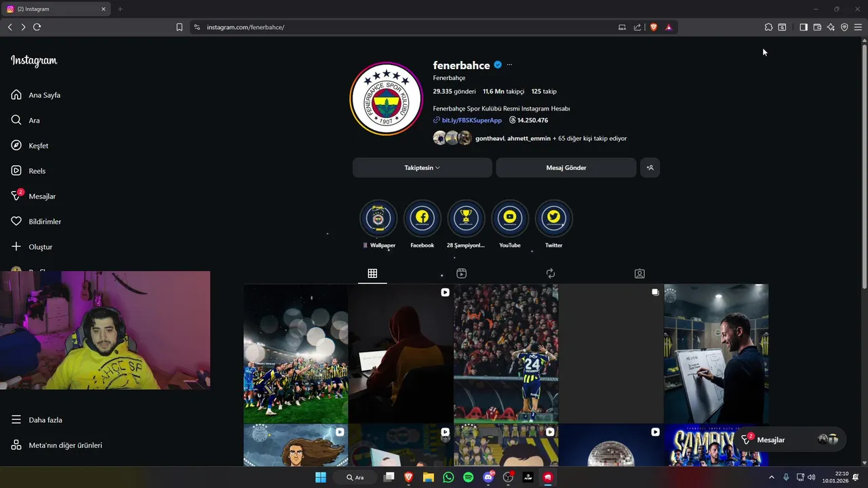The height and width of the screenshot is (488, 868).
Task: Click the speaker volume tray icon
Action: (812, 477)
